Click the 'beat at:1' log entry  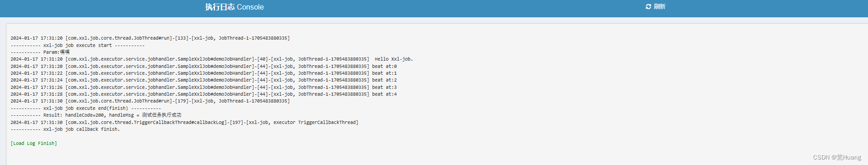tap(384, 73)
